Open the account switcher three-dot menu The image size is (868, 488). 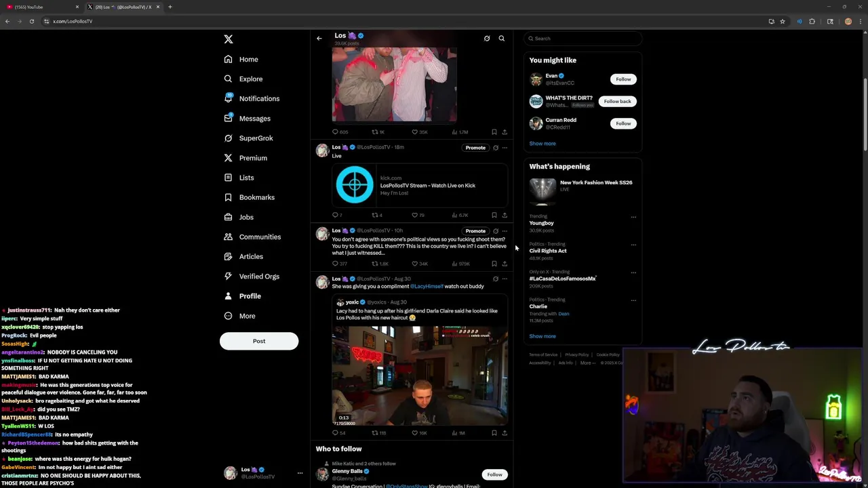tap(300, 473)
